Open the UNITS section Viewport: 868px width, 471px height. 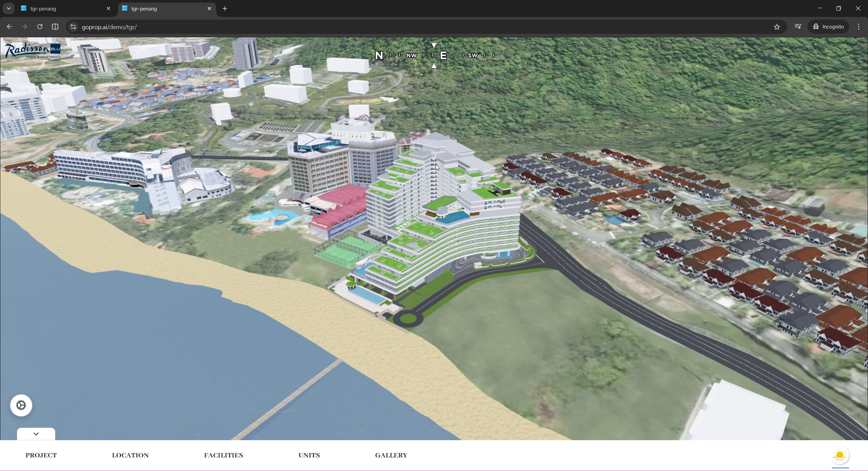[x=309, y=455]
